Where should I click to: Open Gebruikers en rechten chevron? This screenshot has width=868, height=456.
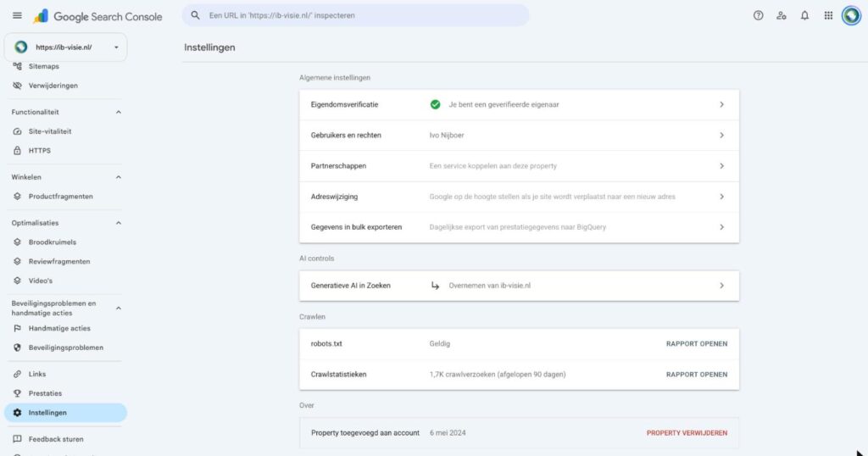[x=721, y=136]
